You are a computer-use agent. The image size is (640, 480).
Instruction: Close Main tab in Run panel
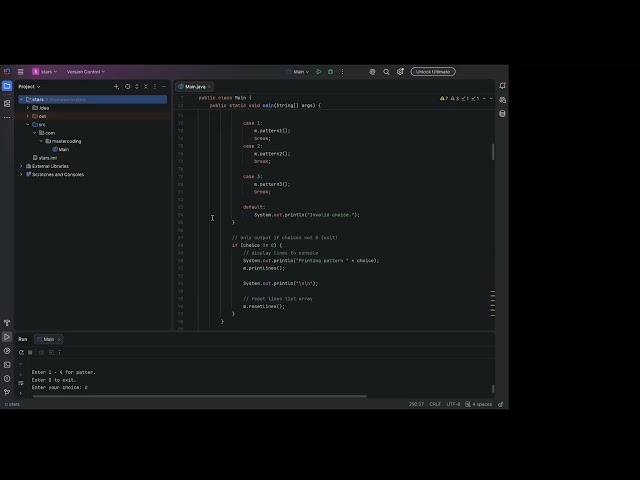[59, 339]
